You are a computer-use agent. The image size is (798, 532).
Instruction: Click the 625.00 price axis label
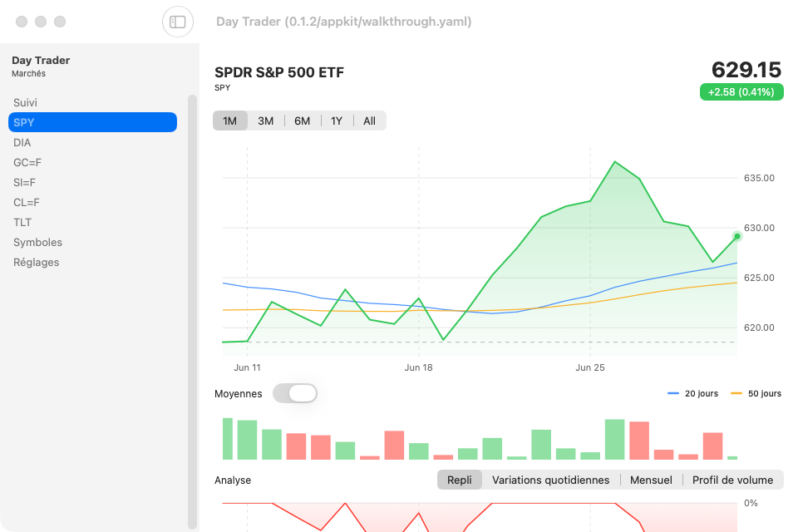click(759, 278)
